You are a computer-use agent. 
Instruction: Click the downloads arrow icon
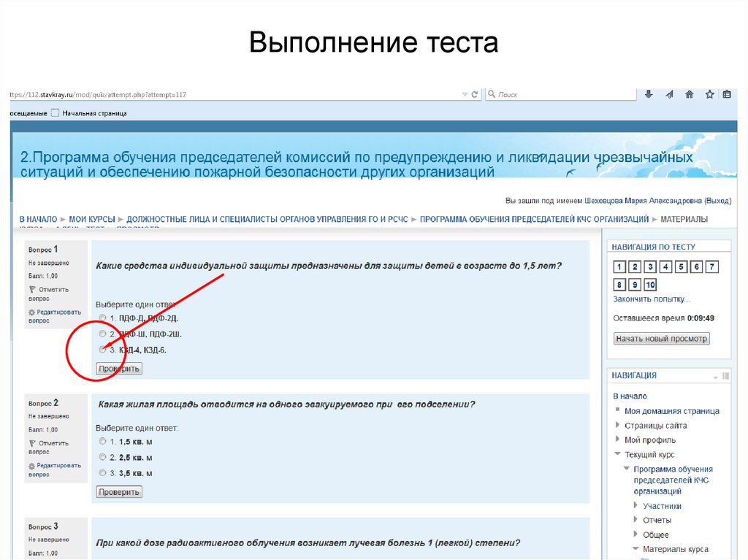(647, 93)
